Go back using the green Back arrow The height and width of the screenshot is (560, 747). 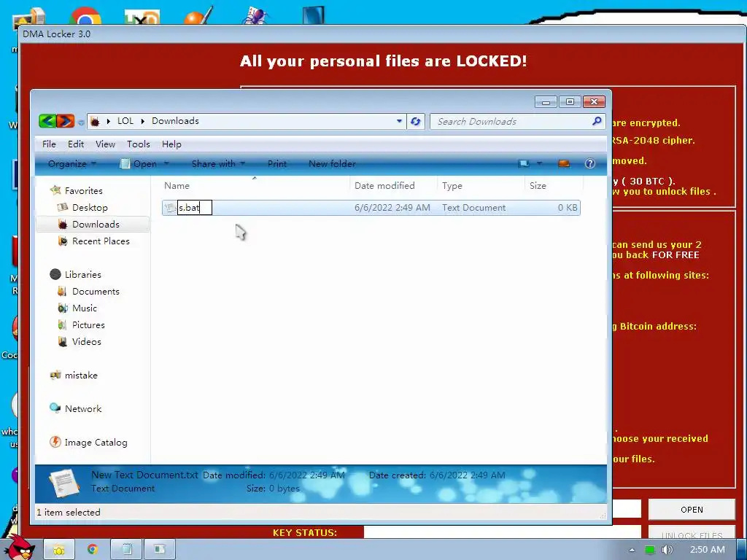(x=47, y=121)
